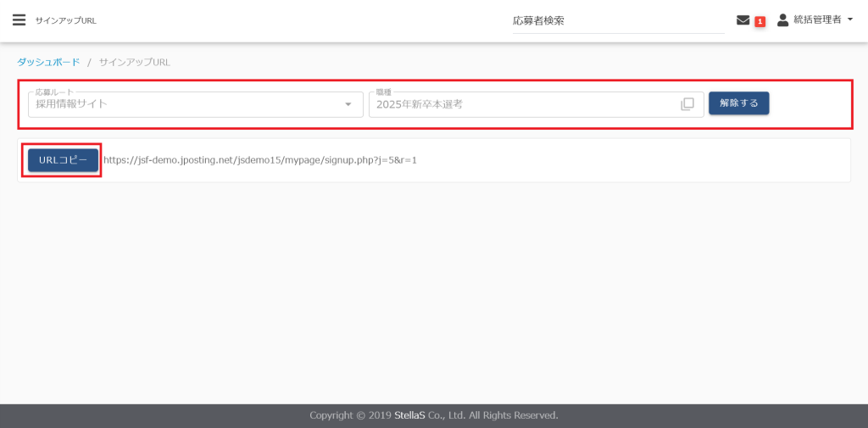Click the 職種 field label

pos(384,91)
